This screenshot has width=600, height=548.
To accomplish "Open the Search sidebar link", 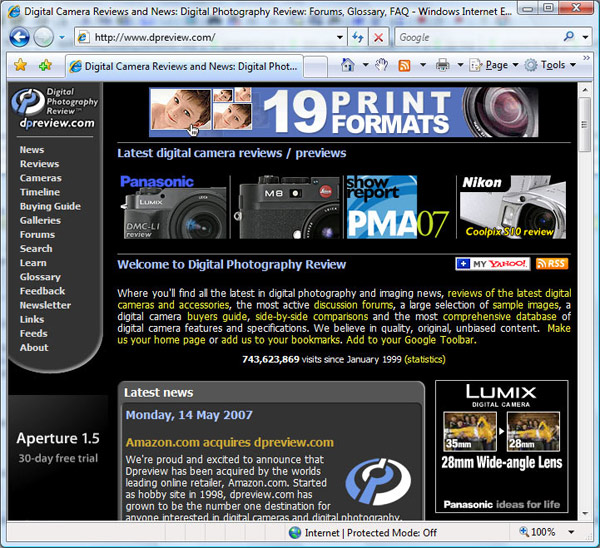I will click(x=36, y=249).
